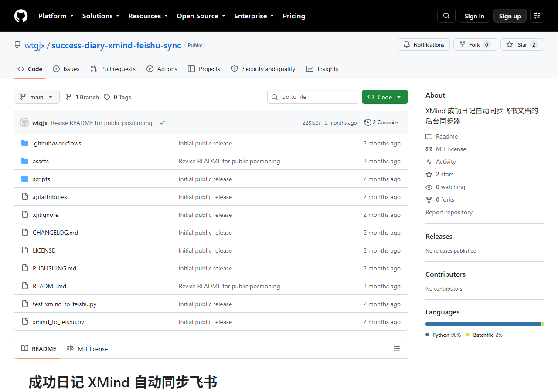Viewport: 558px width, 392px height.
Task: Click the .gitignore file icon
Action: [25, 215]
